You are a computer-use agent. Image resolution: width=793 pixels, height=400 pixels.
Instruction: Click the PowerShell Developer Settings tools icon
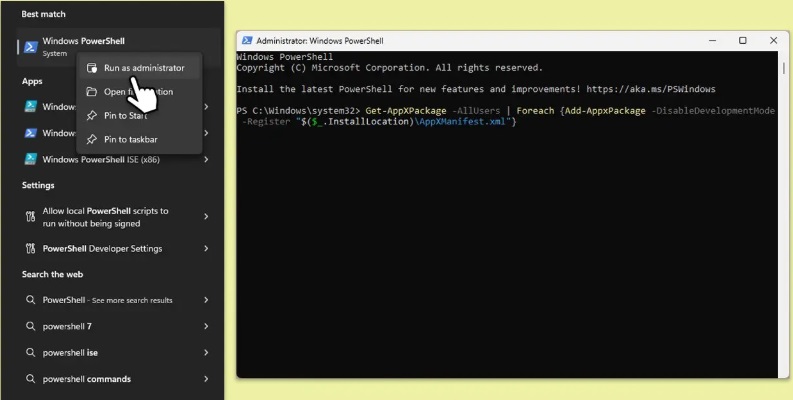pyautogui.click(x=30, y=248)
